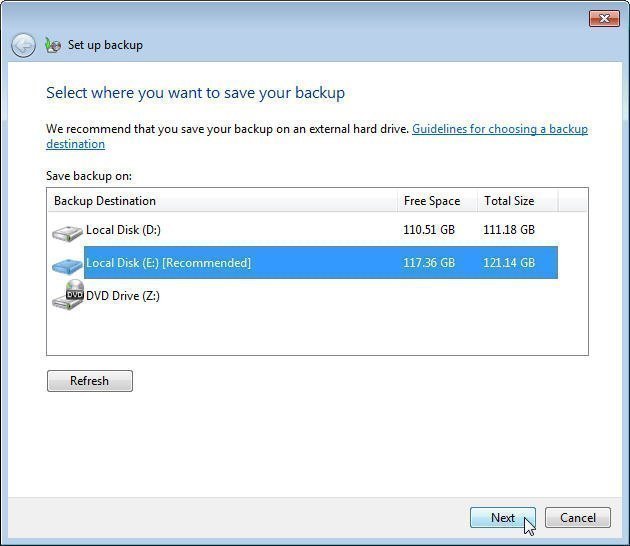The image size is (630, 546).
Task: Sort by the Backup Destination column header
Action: [x=105, y=201]
